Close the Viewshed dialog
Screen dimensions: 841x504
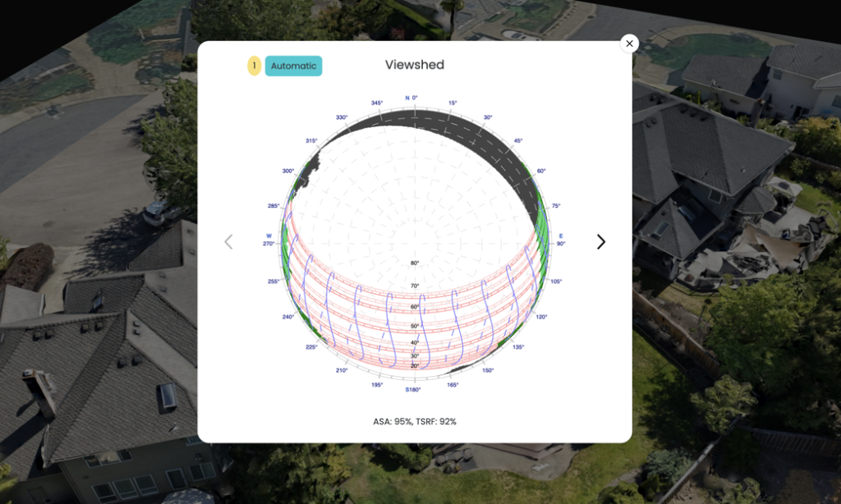(x=629, y=44)
